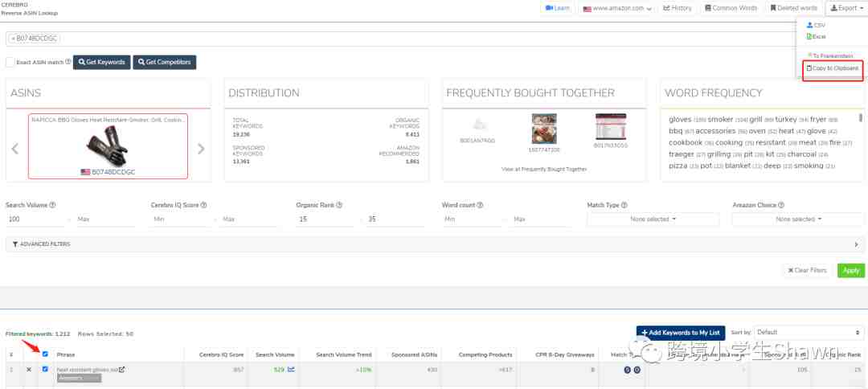Choose Excel in the Export menu
Image resolution: width=868 pixels, height=389 pixels.
coord(816,36)
